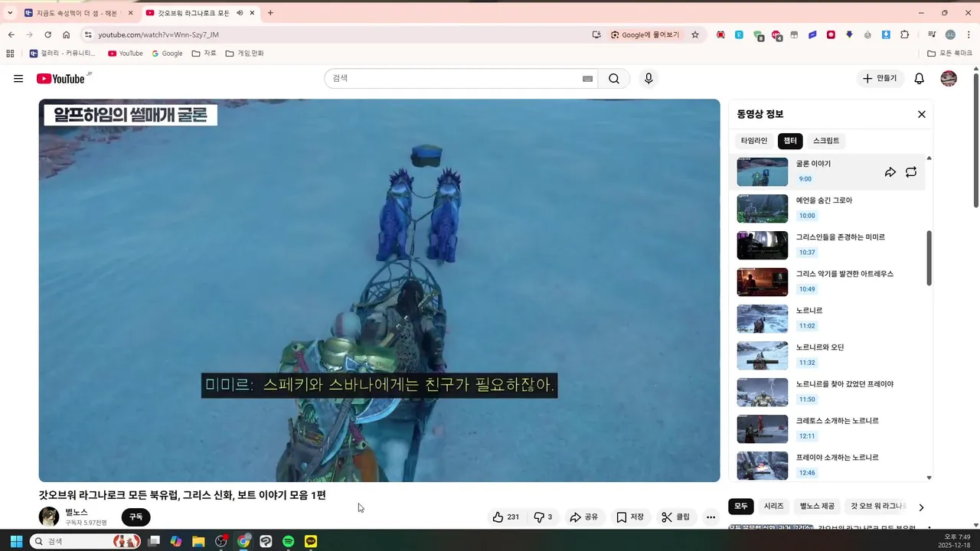980x551 pixels.
Task: Select the 모두 filter chip
Action: click(741, 507)
